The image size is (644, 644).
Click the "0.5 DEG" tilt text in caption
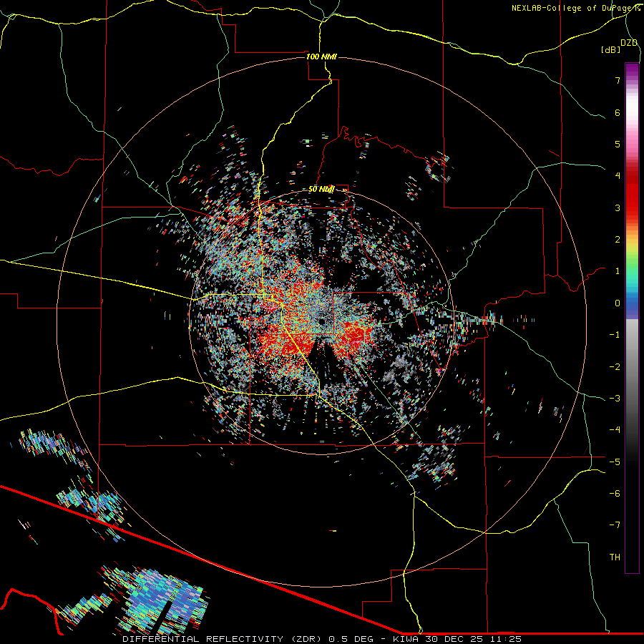pyautogui.click(x=351, y=639)
